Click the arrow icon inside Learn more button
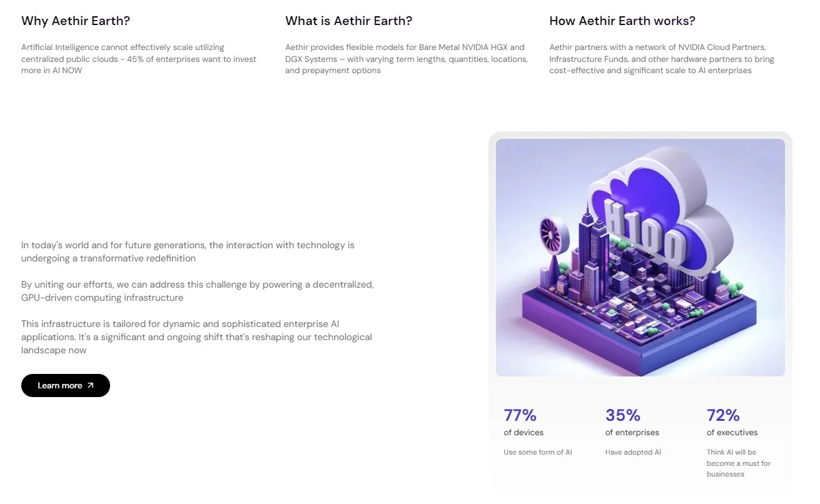 (89, 385)
